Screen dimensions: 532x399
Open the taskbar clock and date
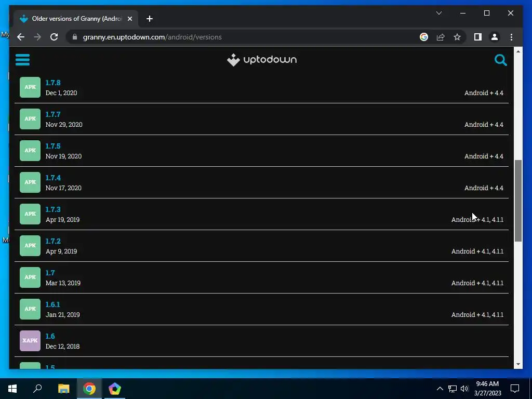[x=487, y=389]
